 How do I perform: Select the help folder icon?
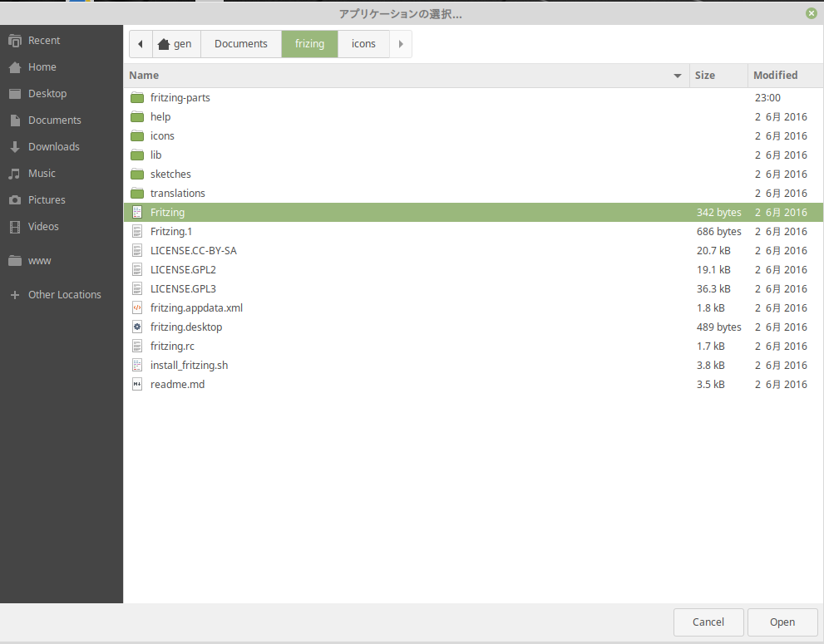pyautogui.click(x=137, y=116)
